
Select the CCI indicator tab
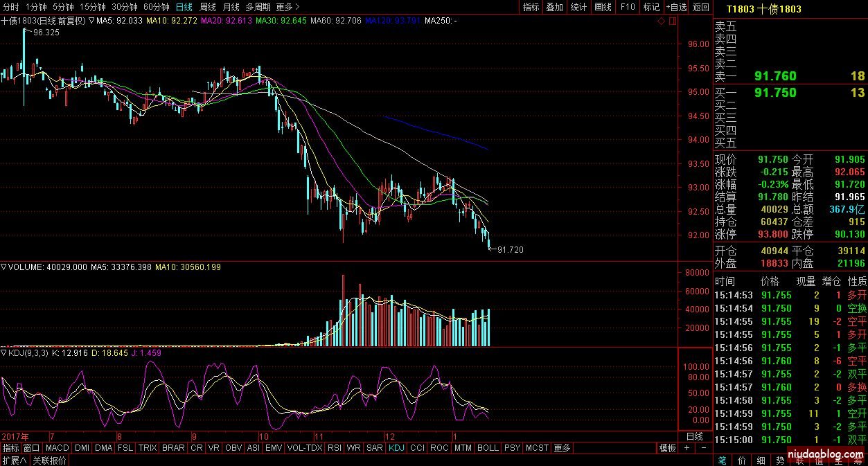pos(417,448)
